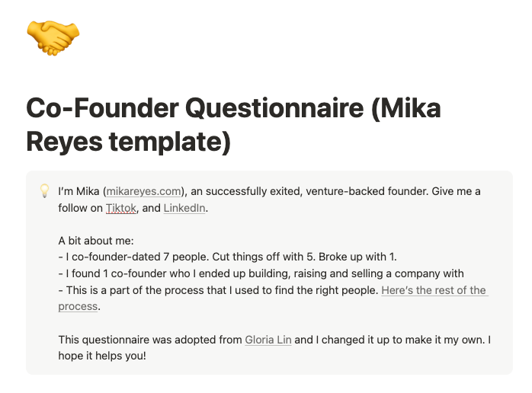Visit the Gloria Lin link

tap(268, 339)
